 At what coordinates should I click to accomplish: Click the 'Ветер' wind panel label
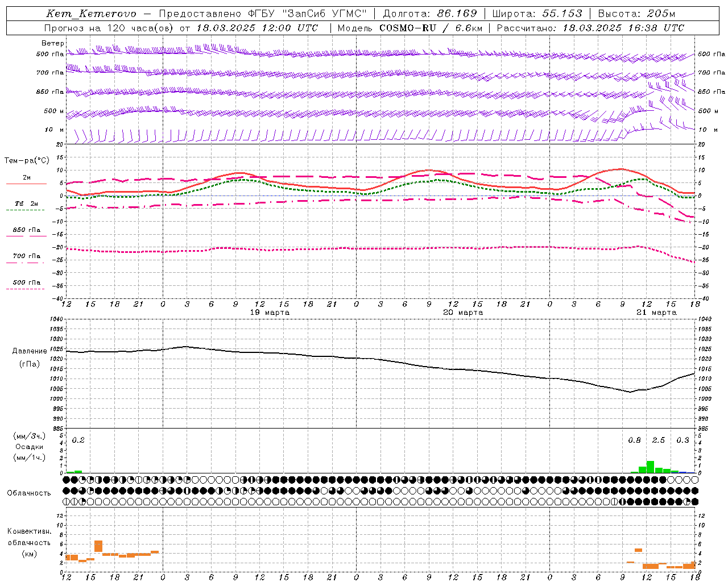(x=53, y=43)
